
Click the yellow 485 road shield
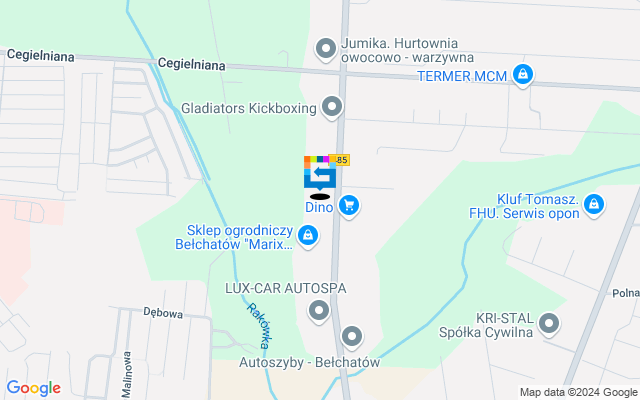click(x=342, y=160)
